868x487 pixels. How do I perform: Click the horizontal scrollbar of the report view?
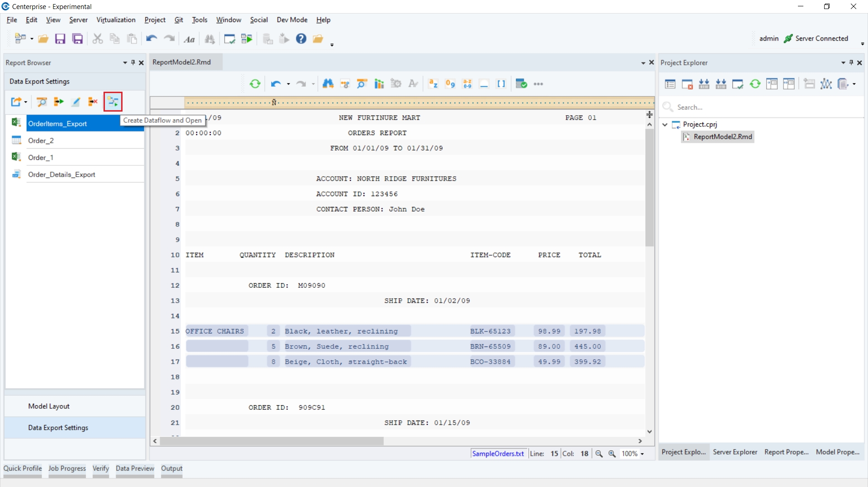pos(271,441)
